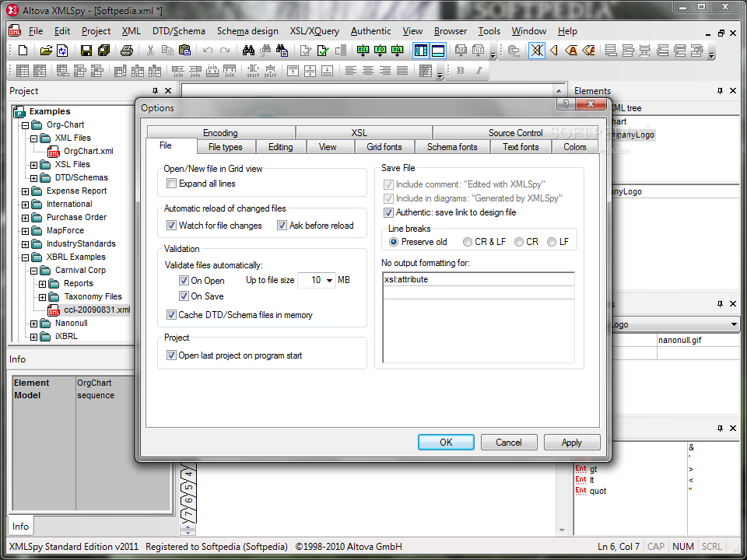Image resolution: width=747 pixels, height=560 pixels.
Task: Switch to the Encoding tab
Action: coord(220,133)
